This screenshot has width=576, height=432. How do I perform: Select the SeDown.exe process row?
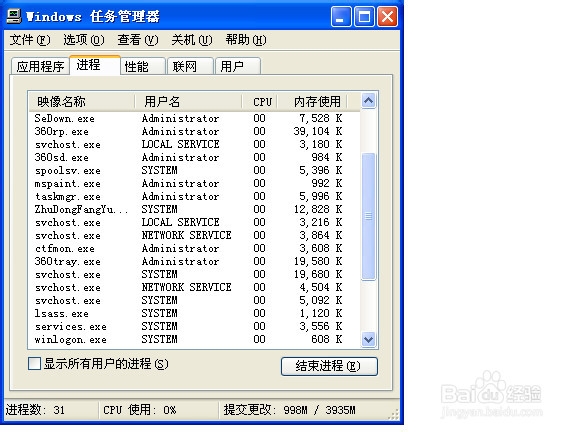pos(195,119)
